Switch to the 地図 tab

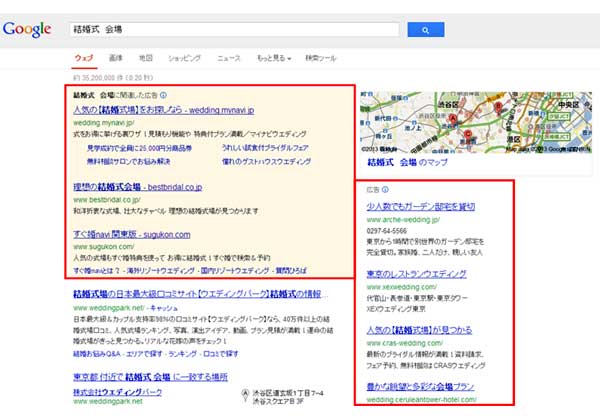point(146,58)
